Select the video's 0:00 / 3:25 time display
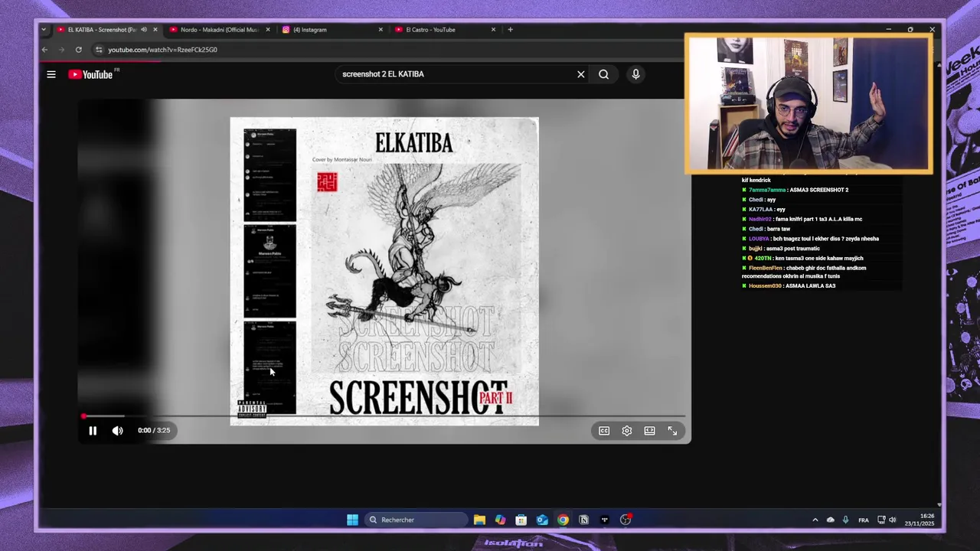The height and width of the screenshot is (551, 980). pos(154,430)
